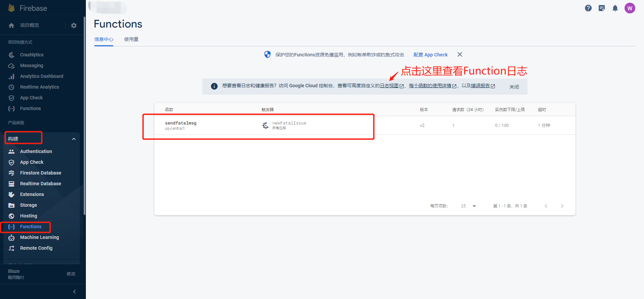This screenshot has height=299, width=644.
Task: Open App Check under build category
Action: point(32,162)
